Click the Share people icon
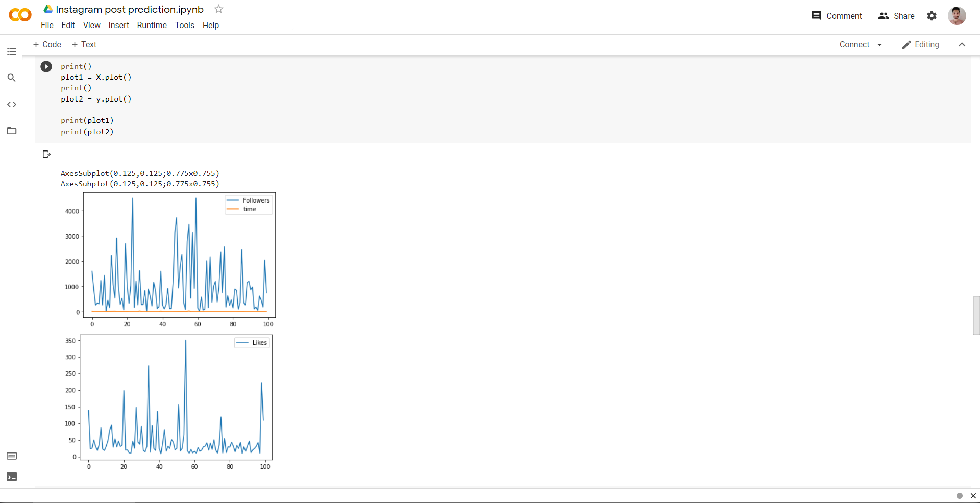980x503 pixels. coord(884,16)
